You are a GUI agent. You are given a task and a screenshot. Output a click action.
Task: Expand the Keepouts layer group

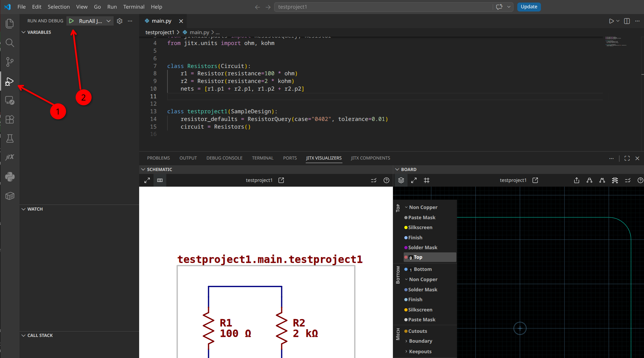point(406,352)
